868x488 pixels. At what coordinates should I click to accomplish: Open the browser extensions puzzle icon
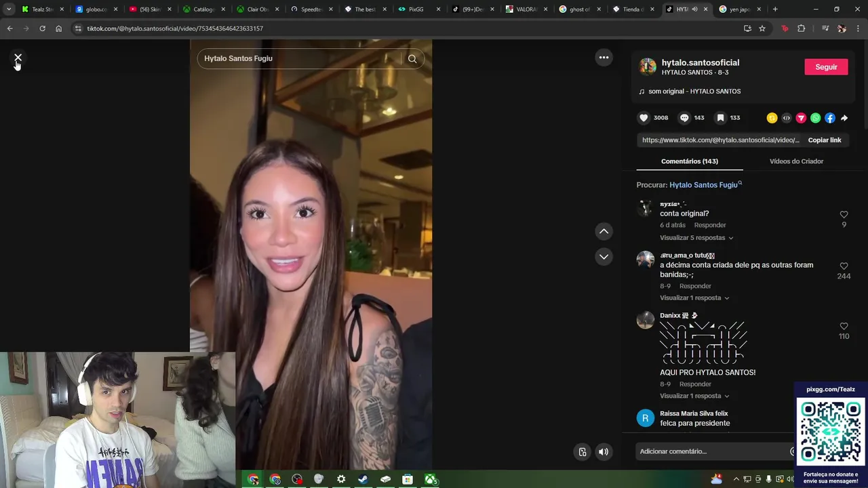pyautogui.click(x=802, y=28)
